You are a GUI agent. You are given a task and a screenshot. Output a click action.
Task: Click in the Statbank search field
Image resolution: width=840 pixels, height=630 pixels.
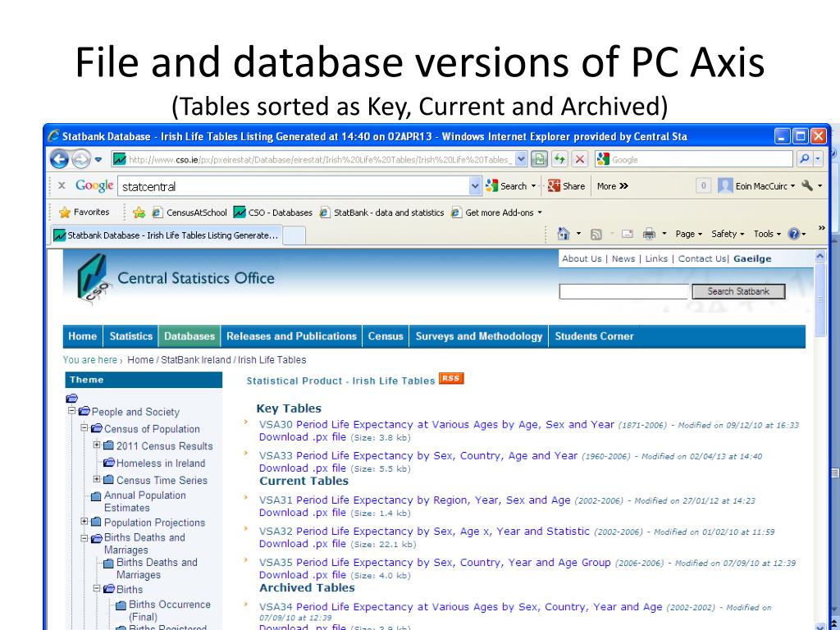tap(623, 291)
